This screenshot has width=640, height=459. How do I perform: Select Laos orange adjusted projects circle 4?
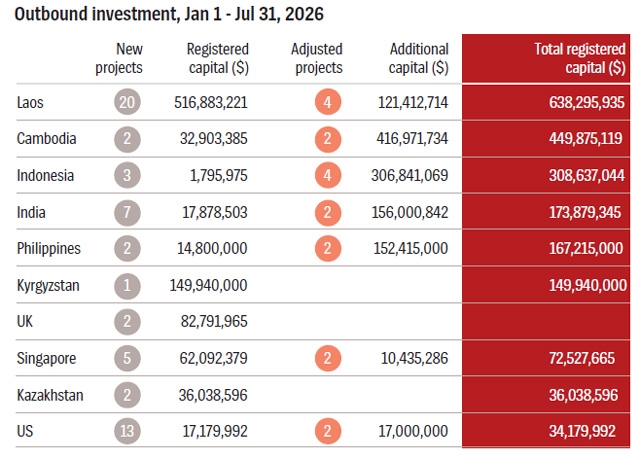coord(328,102)
